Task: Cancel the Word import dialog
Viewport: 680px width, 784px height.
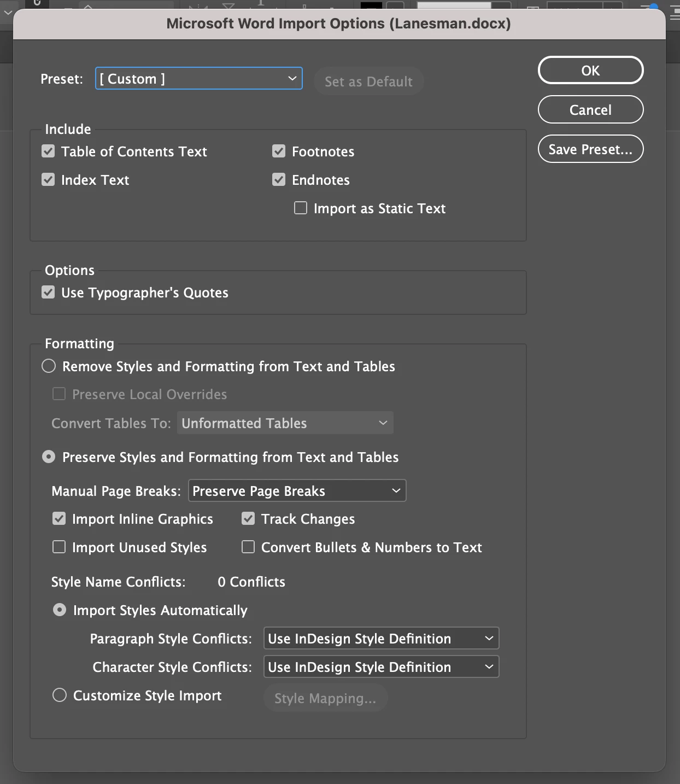Action: [590, 109]
